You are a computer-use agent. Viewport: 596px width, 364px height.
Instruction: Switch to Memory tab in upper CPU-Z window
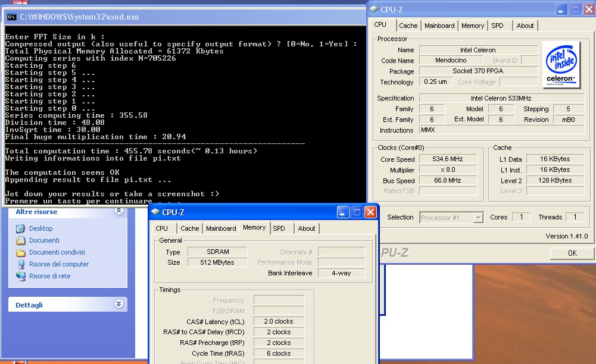click(473, 26)
